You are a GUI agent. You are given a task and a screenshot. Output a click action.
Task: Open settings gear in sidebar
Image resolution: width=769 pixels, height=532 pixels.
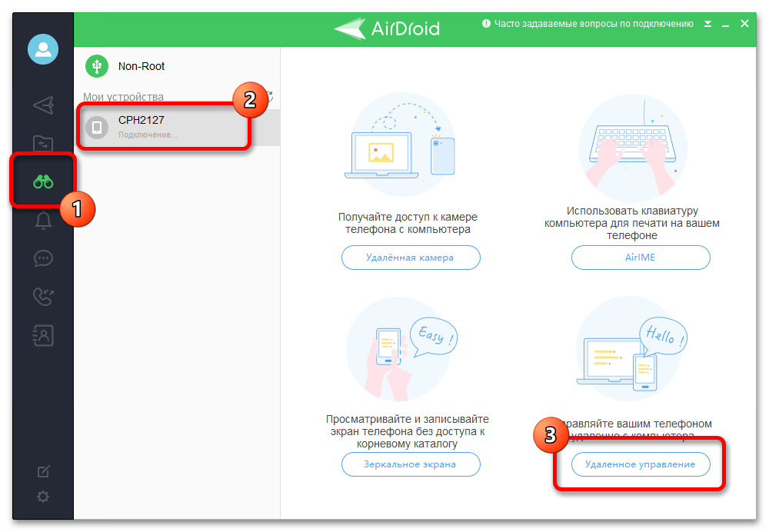pos(43,497)
